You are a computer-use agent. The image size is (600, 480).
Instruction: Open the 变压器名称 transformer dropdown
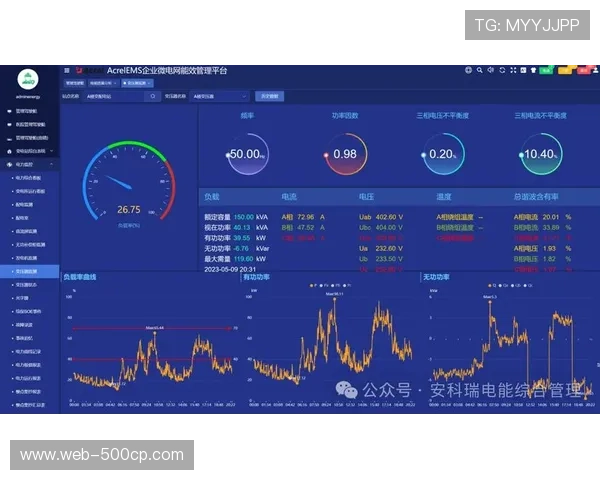coord(215,97)
